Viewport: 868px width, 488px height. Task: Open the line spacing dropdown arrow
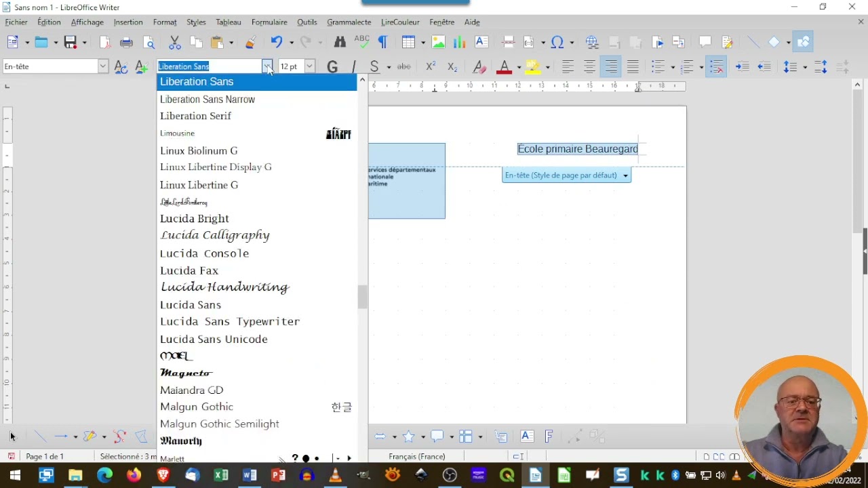pyautogui.click(x=805, y=66)
